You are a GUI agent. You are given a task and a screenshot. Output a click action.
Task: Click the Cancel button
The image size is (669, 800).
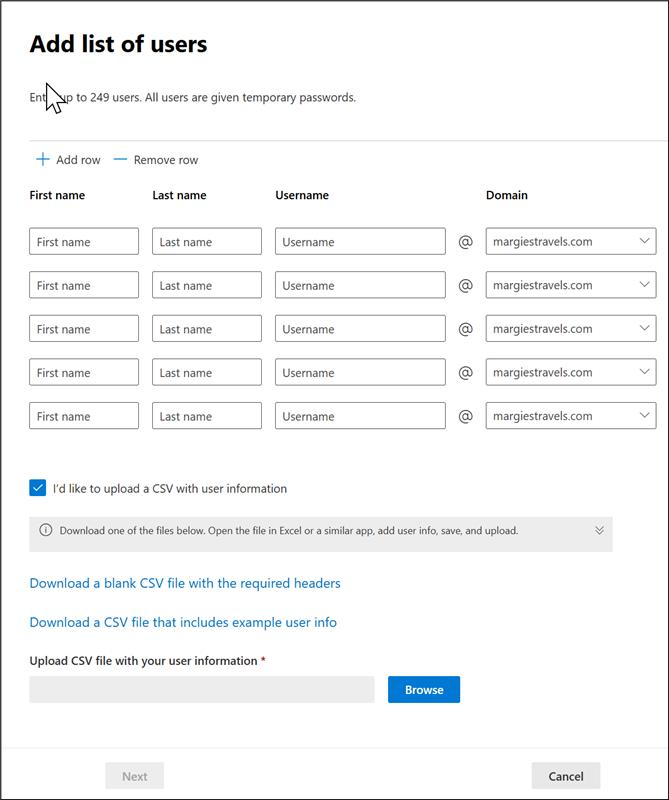click(x=565, y=776)
